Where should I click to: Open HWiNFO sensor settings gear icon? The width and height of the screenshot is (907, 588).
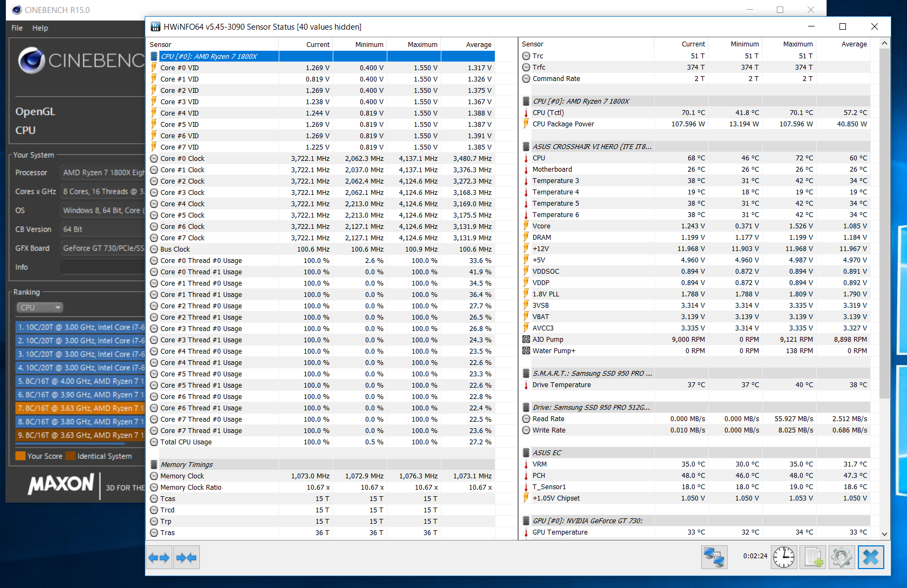pyautogui.click(x=841, y=557)
